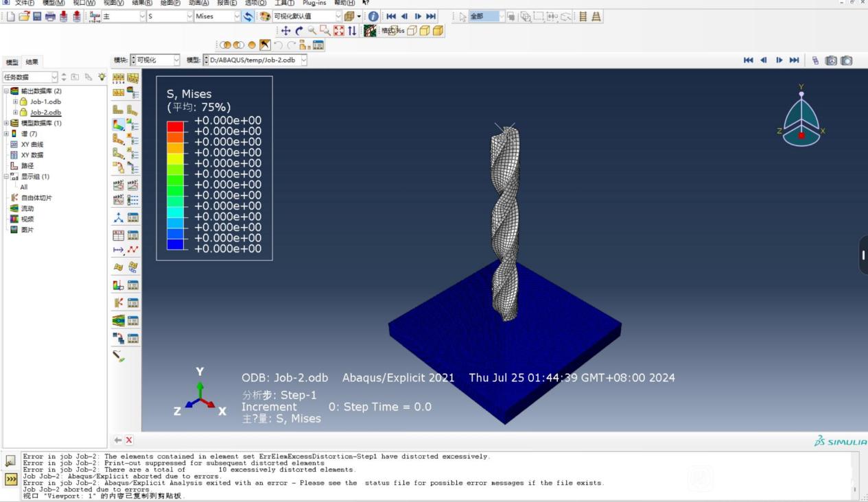Switch to the 结果 tab

pos(32,62)
